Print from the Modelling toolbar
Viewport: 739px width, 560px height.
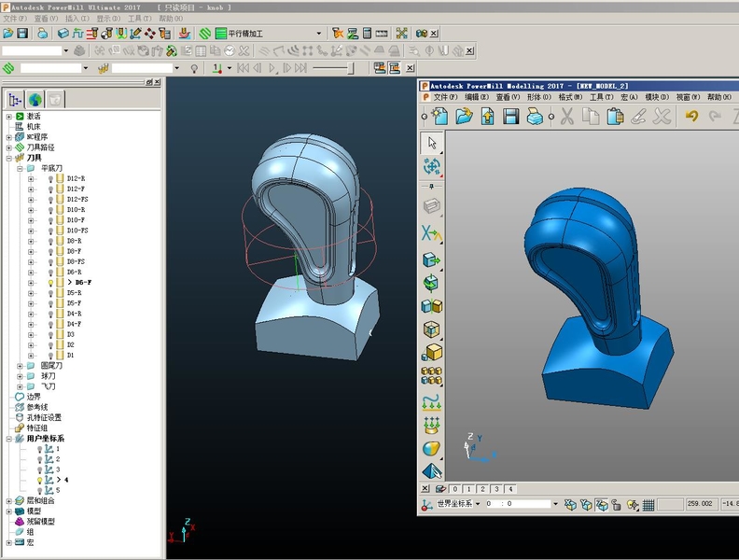point(535,116)
